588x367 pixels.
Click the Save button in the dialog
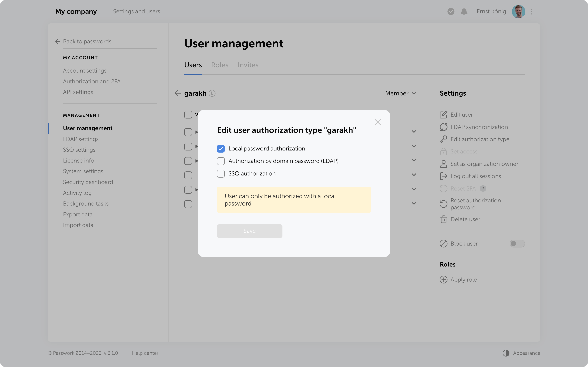click(250, 231)
